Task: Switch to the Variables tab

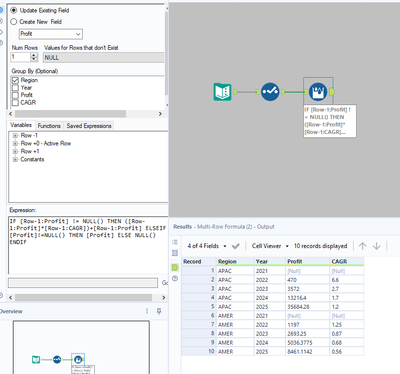Action: tap(21, 125)
